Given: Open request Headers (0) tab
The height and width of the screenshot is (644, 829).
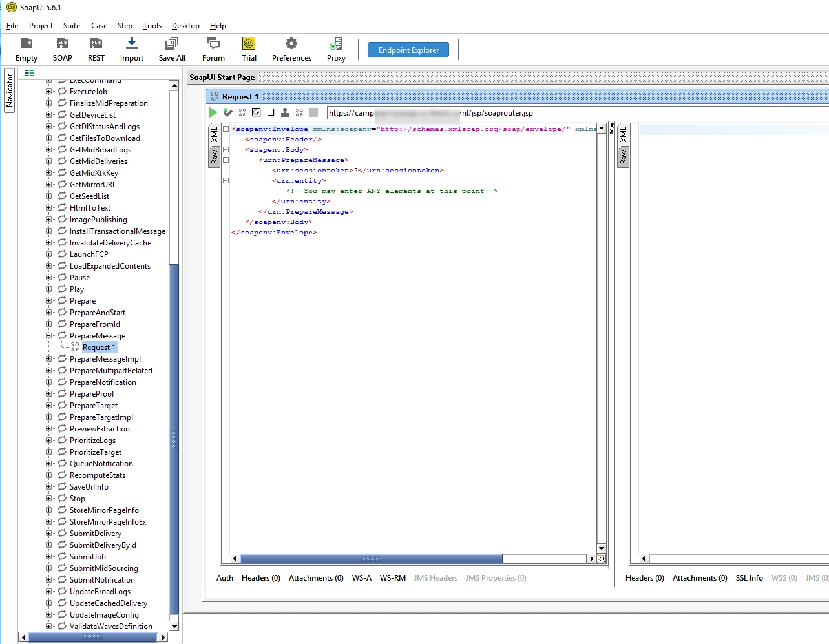Looking at the screenshot, I should (261, 578).
